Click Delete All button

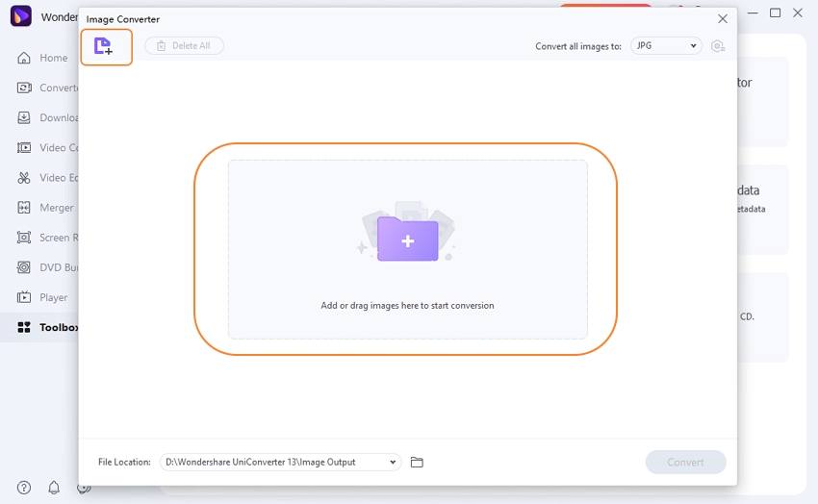[184, 46]
